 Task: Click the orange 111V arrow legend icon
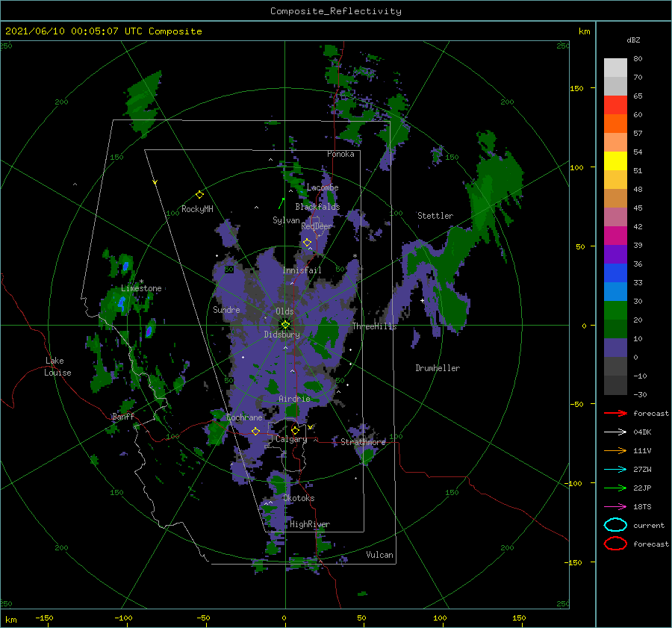coord(615,450)
